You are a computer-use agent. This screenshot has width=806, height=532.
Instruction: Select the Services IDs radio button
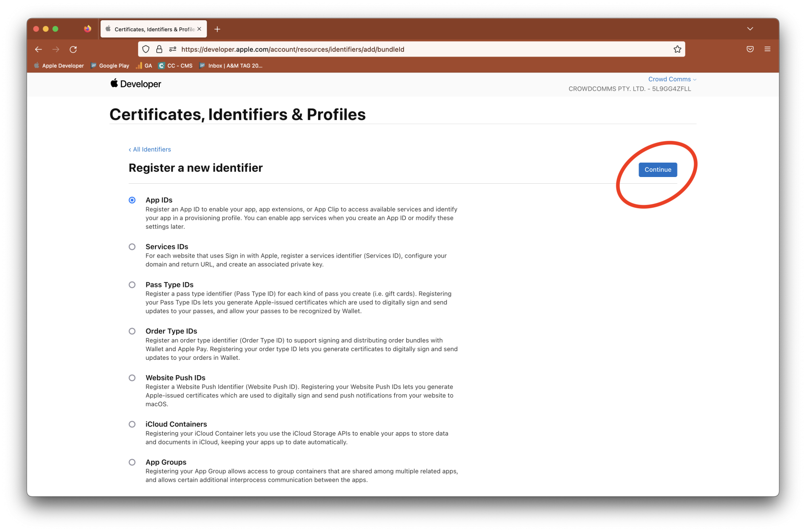(132, 247)
